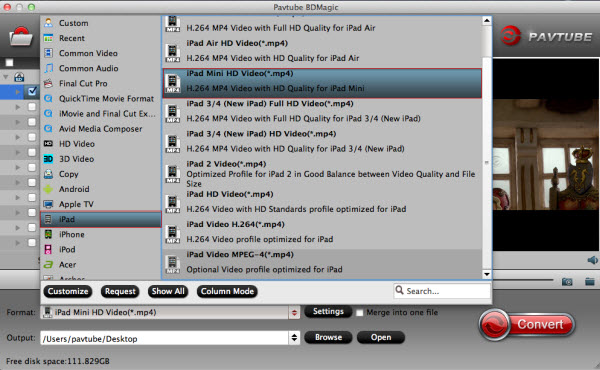Choose the Final Cut Pro category

click(83, 83)
